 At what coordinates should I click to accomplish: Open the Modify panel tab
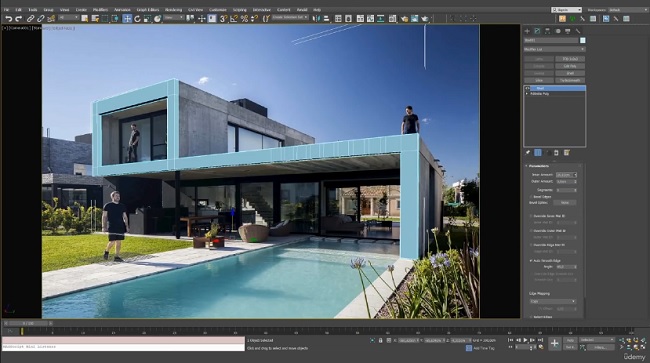(x=537, y=31)
